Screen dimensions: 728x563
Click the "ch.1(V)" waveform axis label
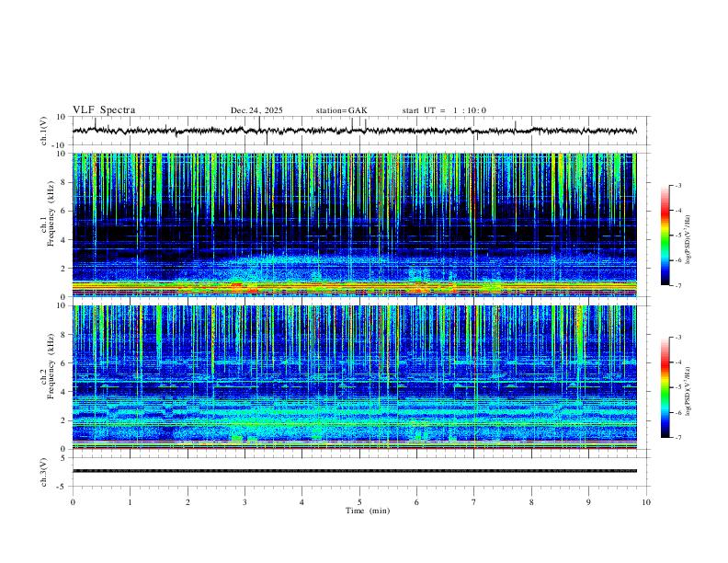(44, 131)
